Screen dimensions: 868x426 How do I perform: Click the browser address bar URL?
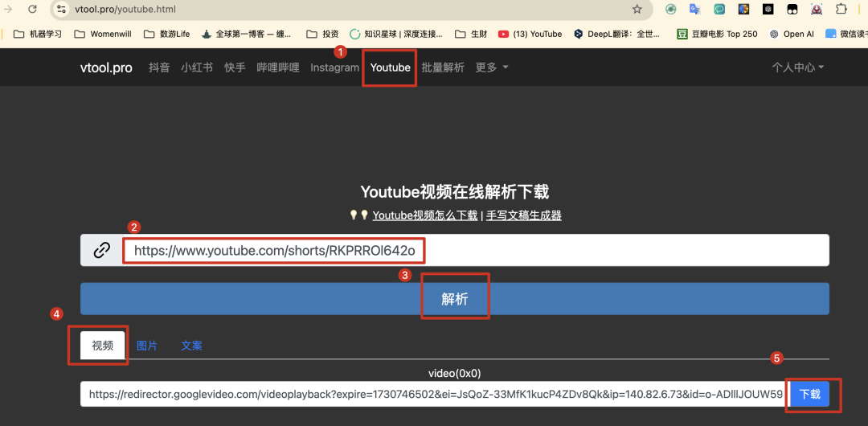click(x=125, y=9)
